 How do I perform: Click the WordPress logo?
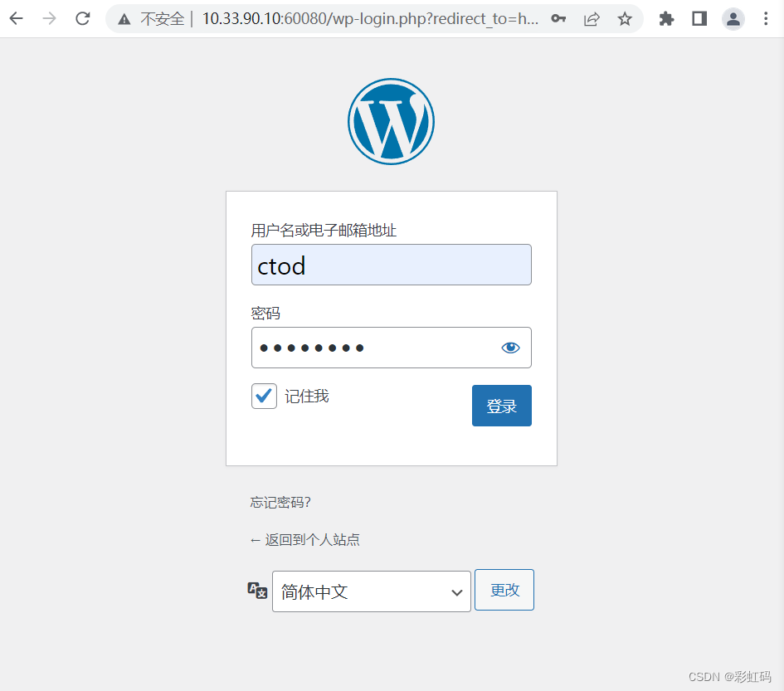(391, 121)
